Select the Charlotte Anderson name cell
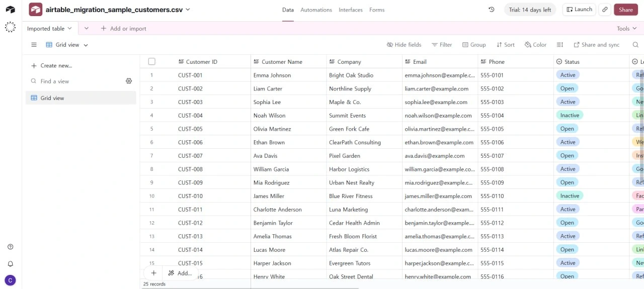 click(x=288, y=210)
